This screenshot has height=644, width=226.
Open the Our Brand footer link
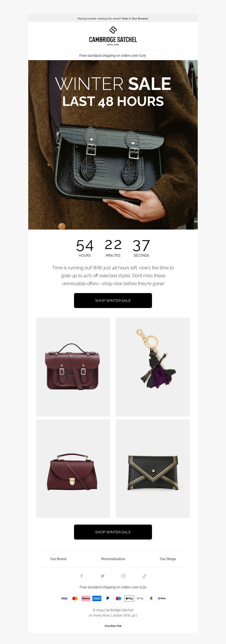pos(58,559)
